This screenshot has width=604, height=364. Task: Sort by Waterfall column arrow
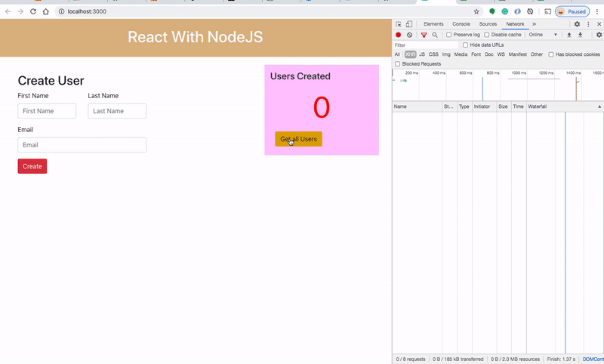[599, 106]
